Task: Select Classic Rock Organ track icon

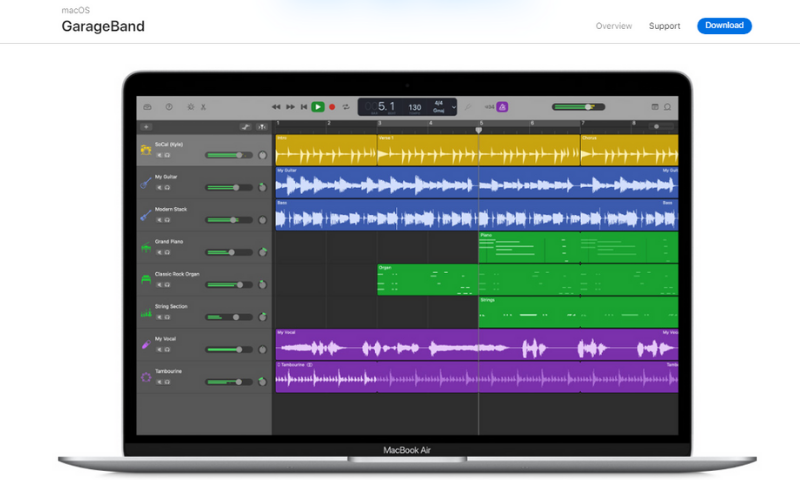Action: [146, 280]
